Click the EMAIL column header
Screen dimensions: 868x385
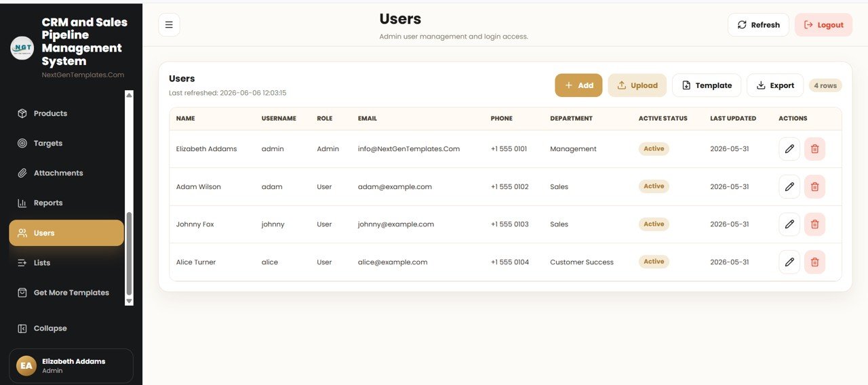368,118
